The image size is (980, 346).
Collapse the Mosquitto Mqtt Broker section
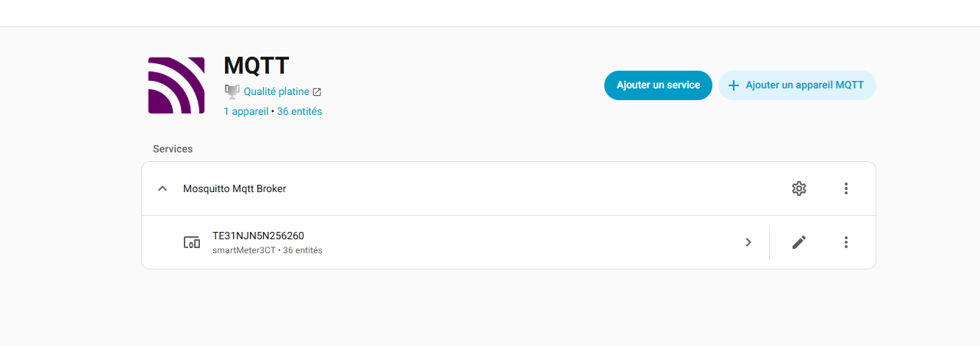coord(163,188)
